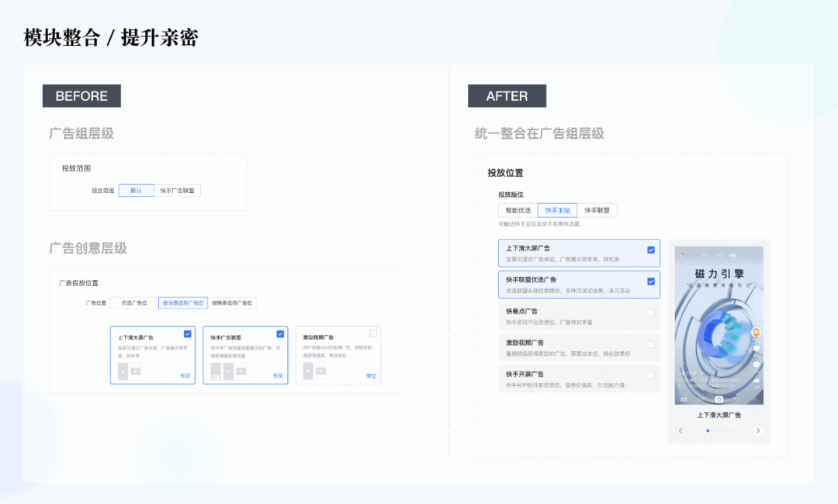Click horizontal video icon in 上下滑大屏广告 card
Viewport: 838px width, 504px height.
136,371
